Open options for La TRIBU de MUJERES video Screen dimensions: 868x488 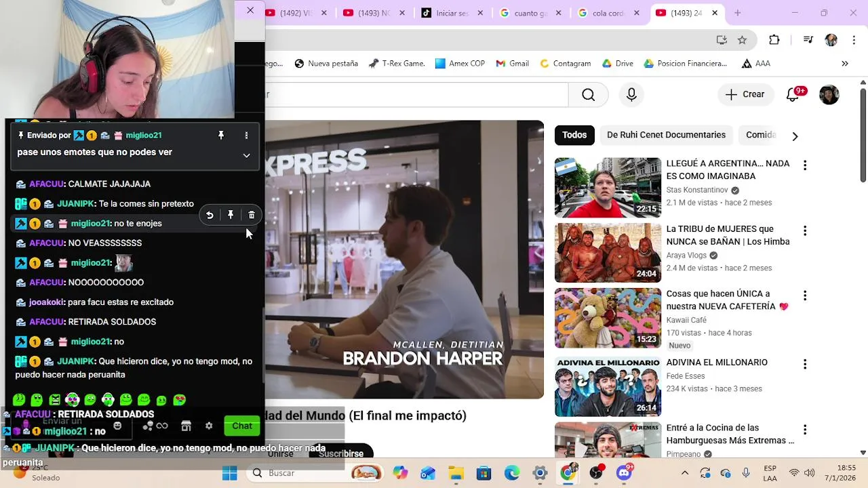805,231
